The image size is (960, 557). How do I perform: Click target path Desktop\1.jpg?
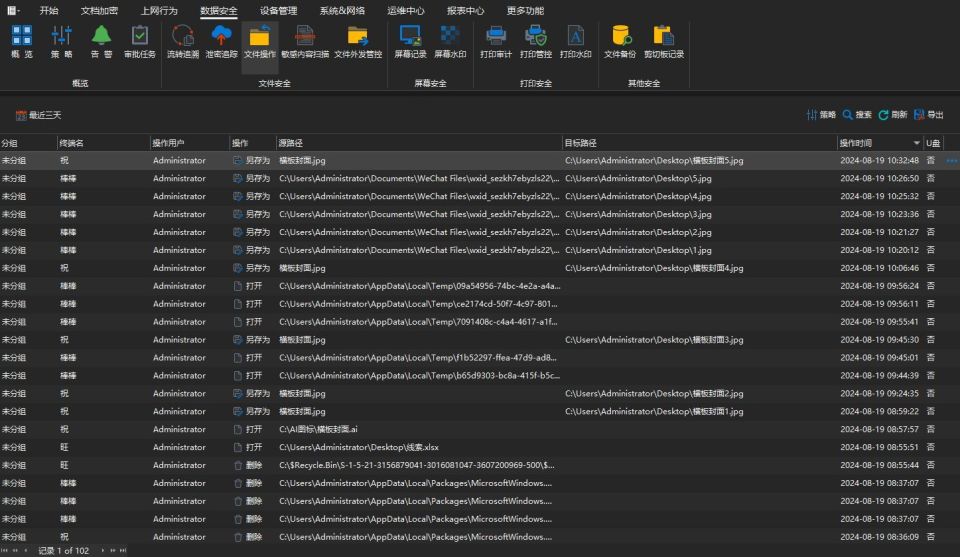638,250
